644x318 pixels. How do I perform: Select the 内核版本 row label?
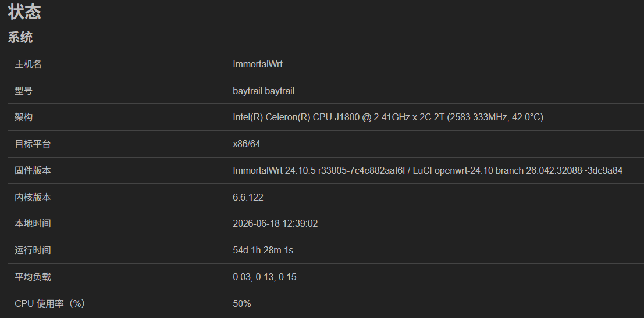[x=33, y=197]
